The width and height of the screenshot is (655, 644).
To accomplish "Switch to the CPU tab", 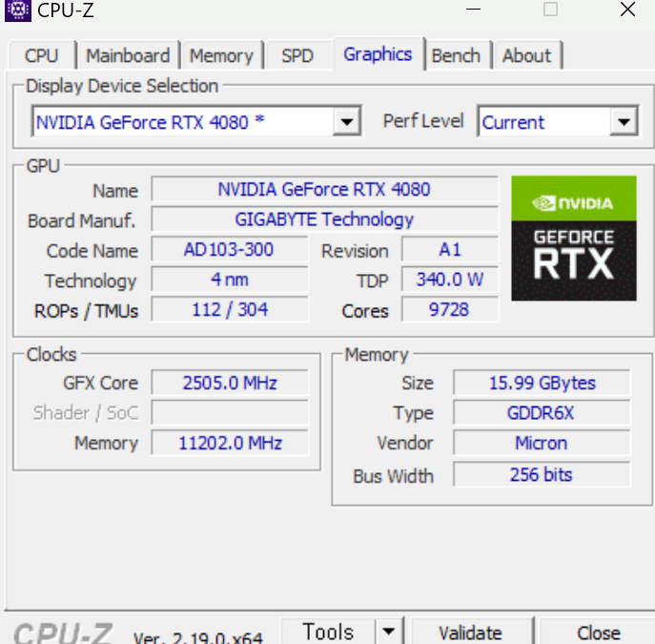I will 41,55.
